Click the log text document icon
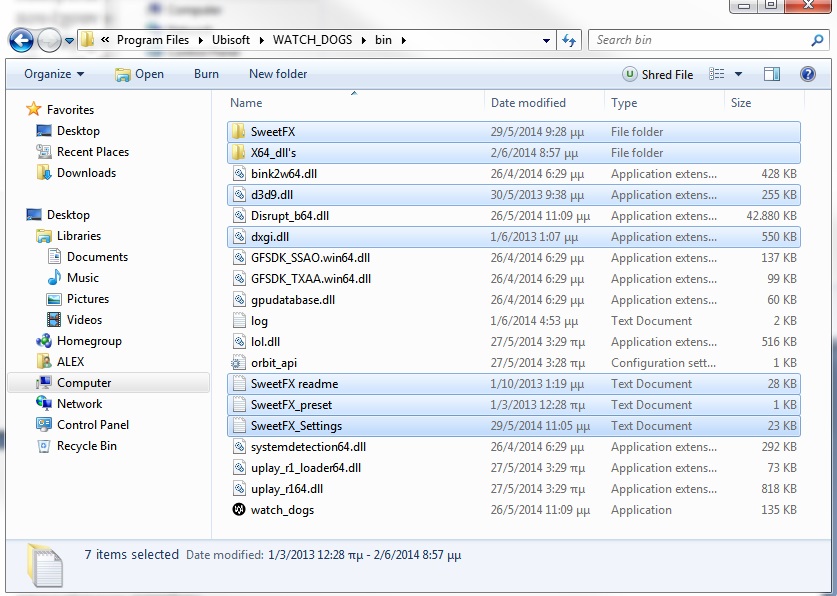Screen dimensions: 837x596 (x=239, y=321)
